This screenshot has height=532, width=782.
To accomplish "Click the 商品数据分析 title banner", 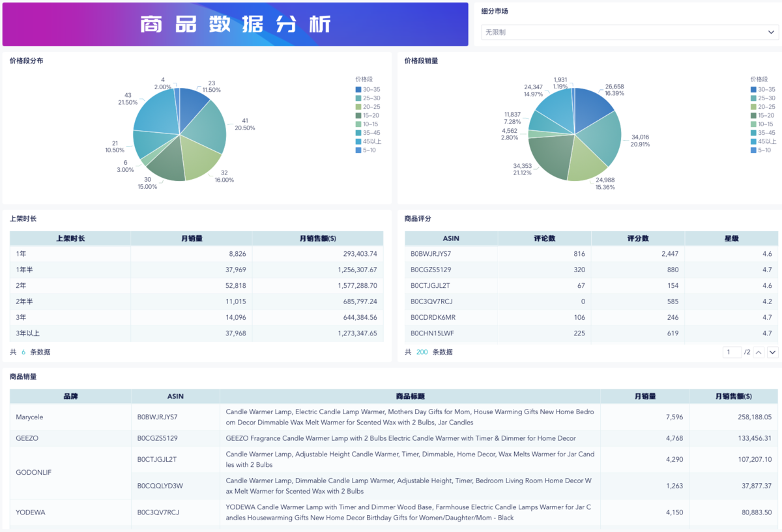I will (x=235, y=24).
